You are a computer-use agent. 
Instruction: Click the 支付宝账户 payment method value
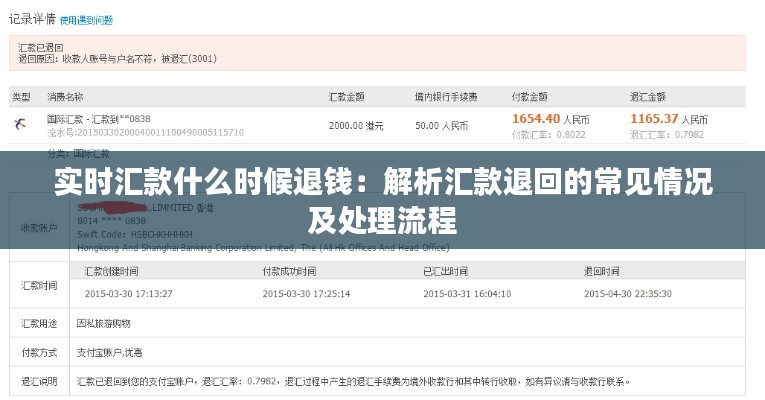point(109,352)
